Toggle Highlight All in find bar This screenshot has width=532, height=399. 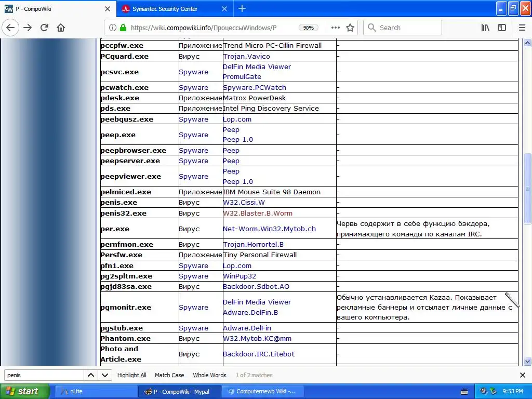131,375
